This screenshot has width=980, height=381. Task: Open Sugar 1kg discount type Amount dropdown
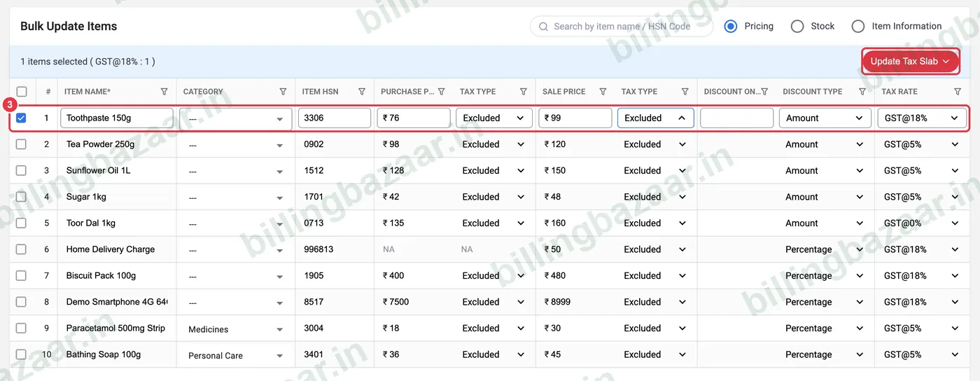pyautogui.click(x=825, y=197)
